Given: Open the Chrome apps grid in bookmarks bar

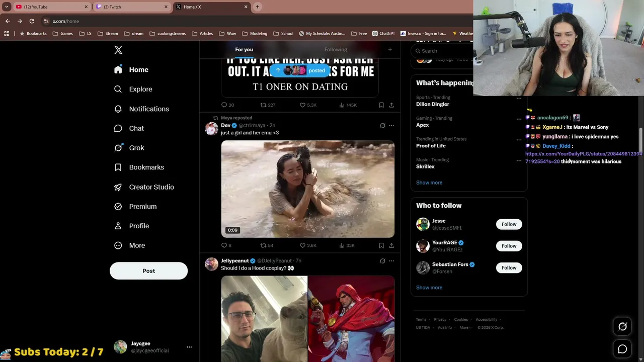Looking at the screenshot, I should point(7,34).
